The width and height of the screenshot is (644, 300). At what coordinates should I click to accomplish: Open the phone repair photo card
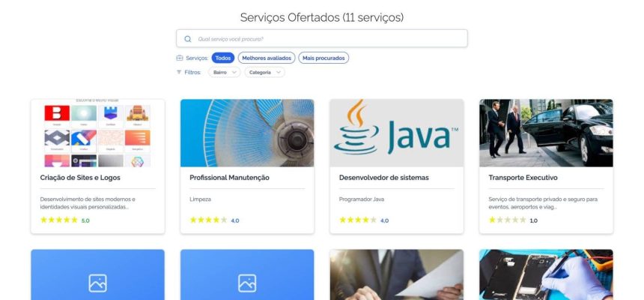tap(546, 274)
